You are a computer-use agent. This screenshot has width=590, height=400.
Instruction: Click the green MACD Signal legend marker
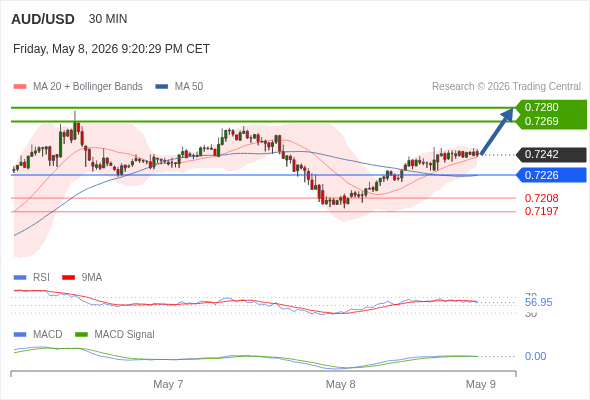[x=81, y=335]
